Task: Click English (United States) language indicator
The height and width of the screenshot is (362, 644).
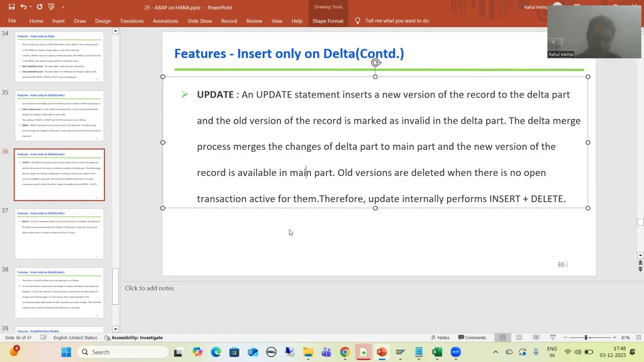Action: [x=75, y=337]
